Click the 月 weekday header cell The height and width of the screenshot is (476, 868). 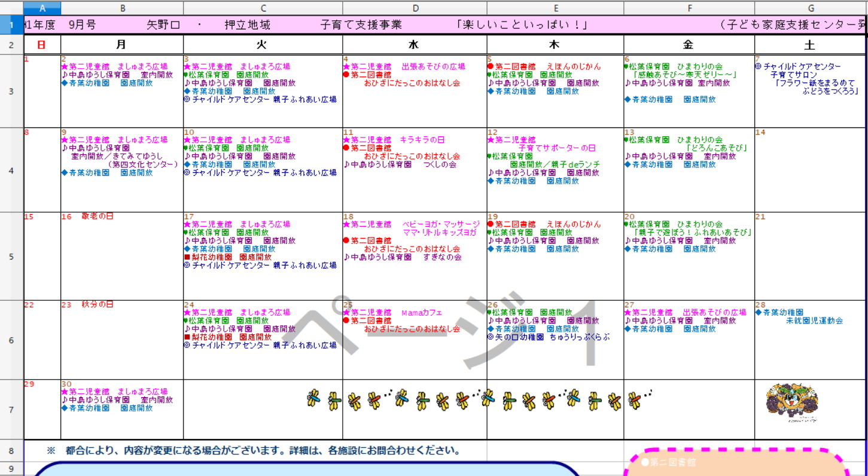tap(122, 45)
